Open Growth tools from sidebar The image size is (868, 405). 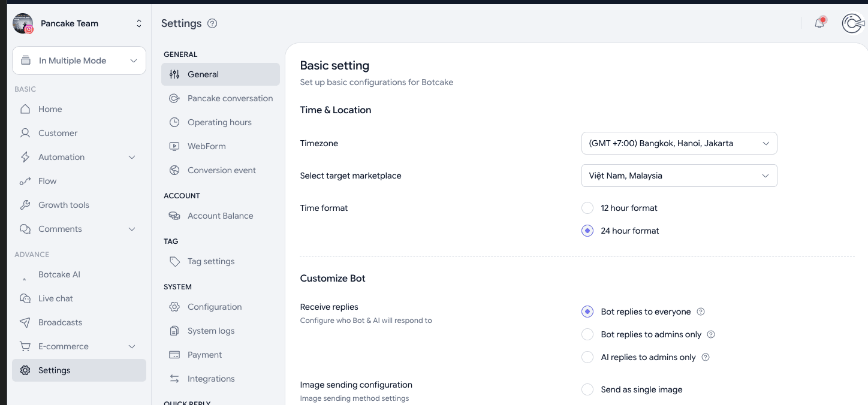click(x=79, y=205)
